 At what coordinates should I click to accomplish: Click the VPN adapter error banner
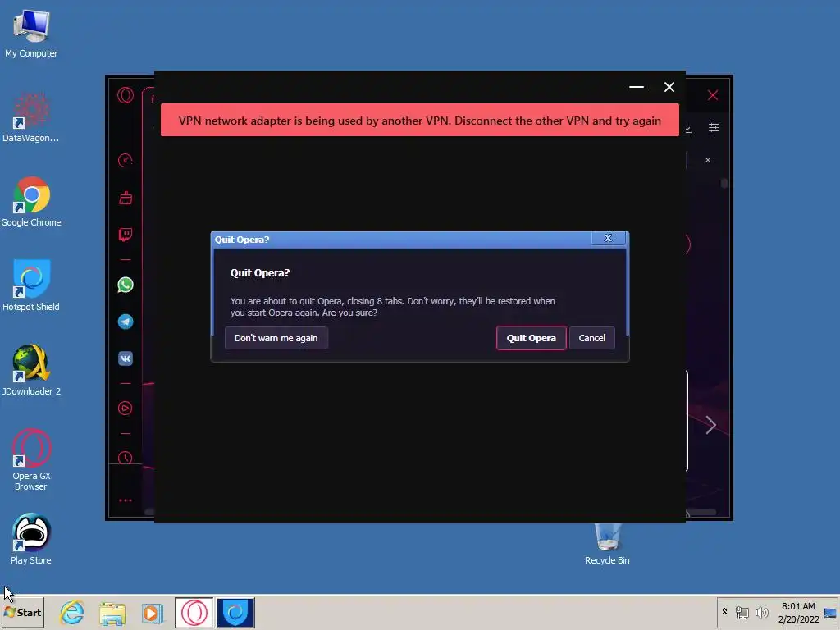coord(420,120)
